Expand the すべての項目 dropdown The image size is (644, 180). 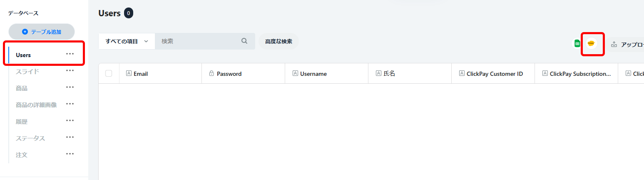pos(127,41)
